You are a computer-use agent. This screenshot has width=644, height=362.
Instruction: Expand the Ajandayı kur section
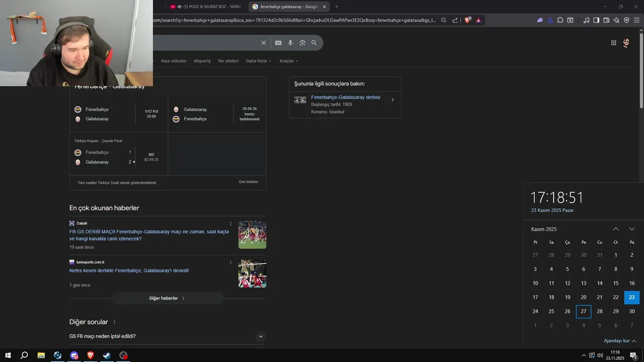(620, 341)
